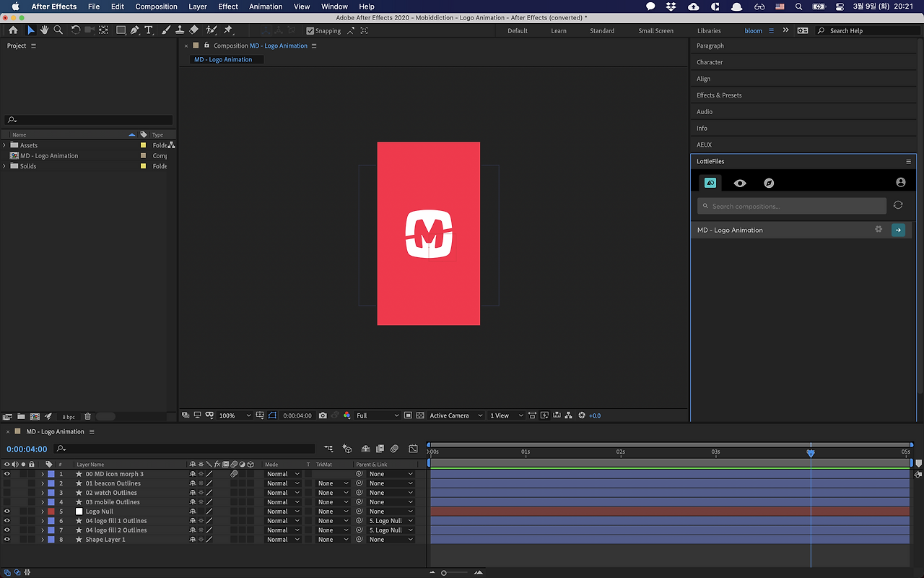The height and width of the screenshot is (578, 924).
Task: Hide the Shape Layer 1 layer
Action: tap(7, 540)
